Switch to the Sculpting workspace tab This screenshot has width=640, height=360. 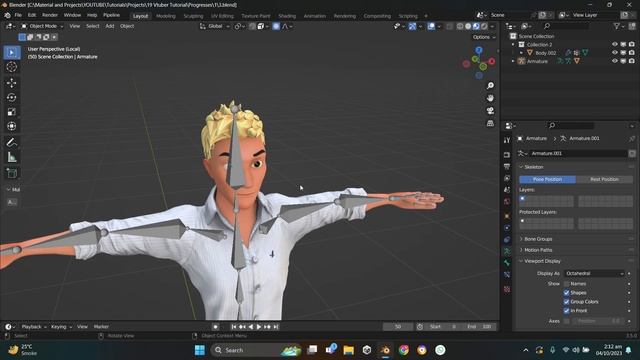193,16
